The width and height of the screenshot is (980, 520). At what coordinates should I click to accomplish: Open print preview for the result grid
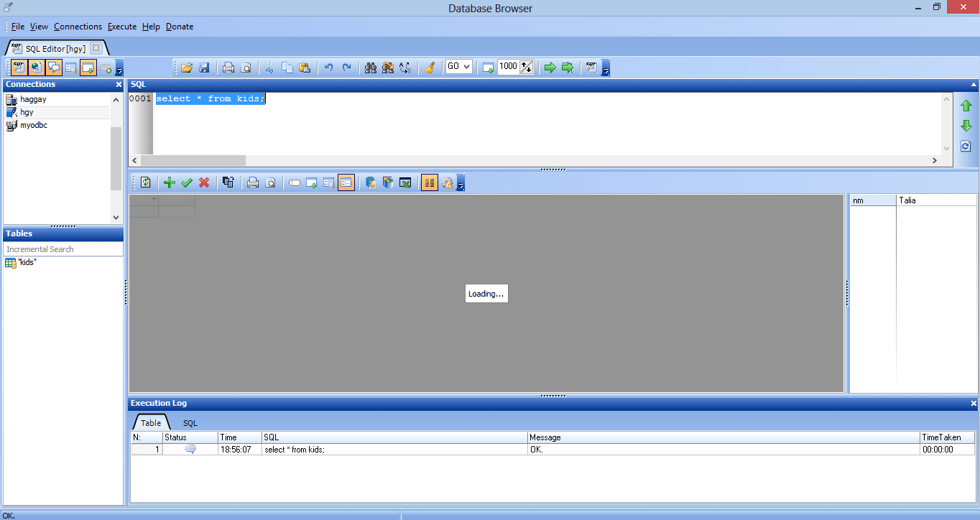point(270,183)
